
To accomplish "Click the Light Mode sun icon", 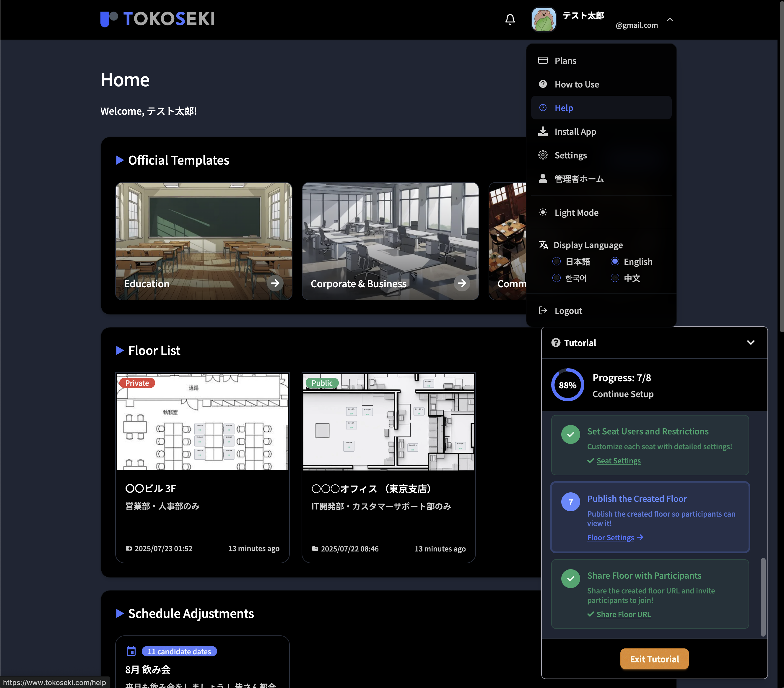I will [x=543, y=212].
